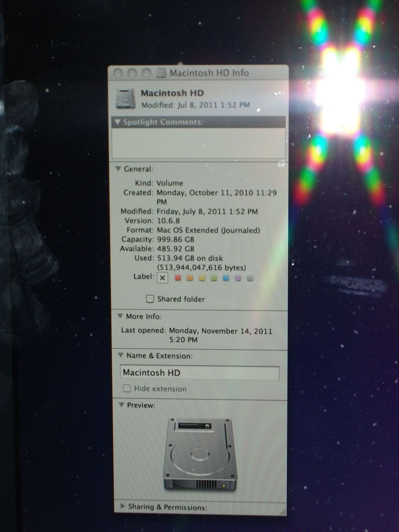This screenshot has height=532, width=399.
Task: Click the Macintosh HD name text field
Action: coord(199,373)
